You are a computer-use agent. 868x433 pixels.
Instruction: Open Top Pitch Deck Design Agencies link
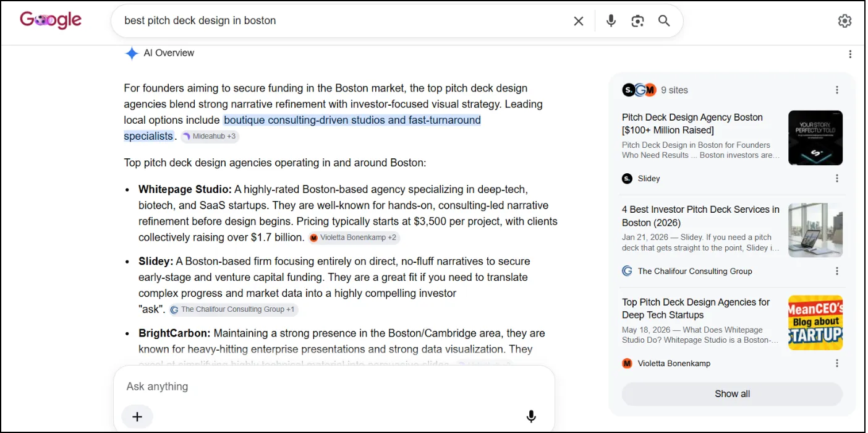coord(696,309)
